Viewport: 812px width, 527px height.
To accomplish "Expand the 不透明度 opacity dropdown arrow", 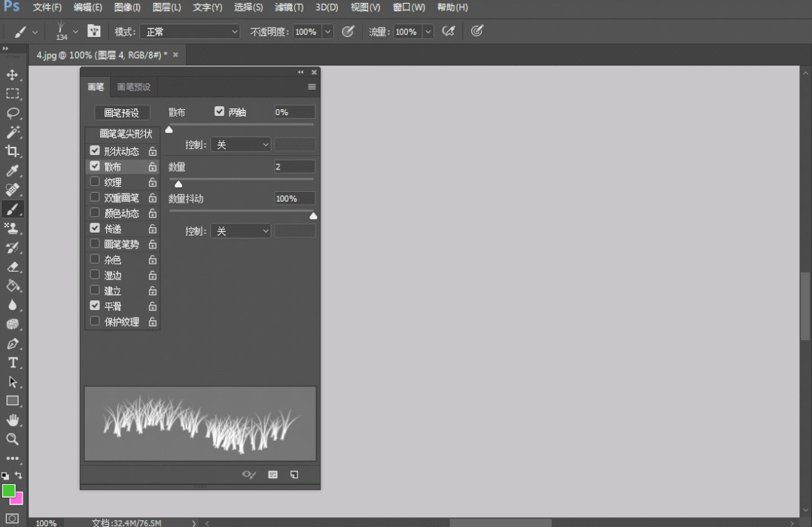I will (327, 32).
